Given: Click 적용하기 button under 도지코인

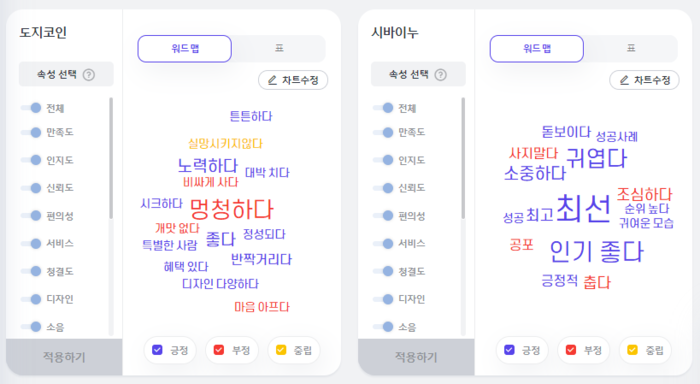Looking at the screenshot, I should coord(64,357).
